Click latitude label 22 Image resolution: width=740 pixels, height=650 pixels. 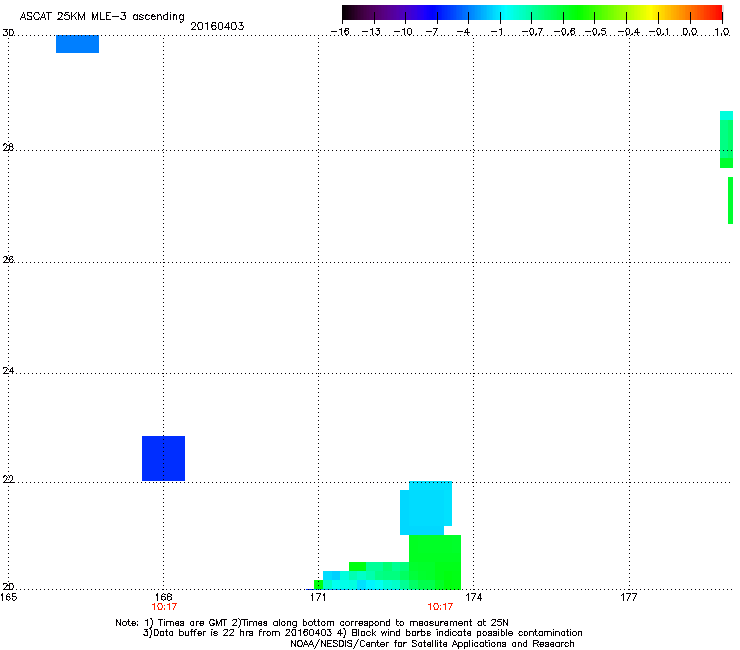tap(8, 480)
